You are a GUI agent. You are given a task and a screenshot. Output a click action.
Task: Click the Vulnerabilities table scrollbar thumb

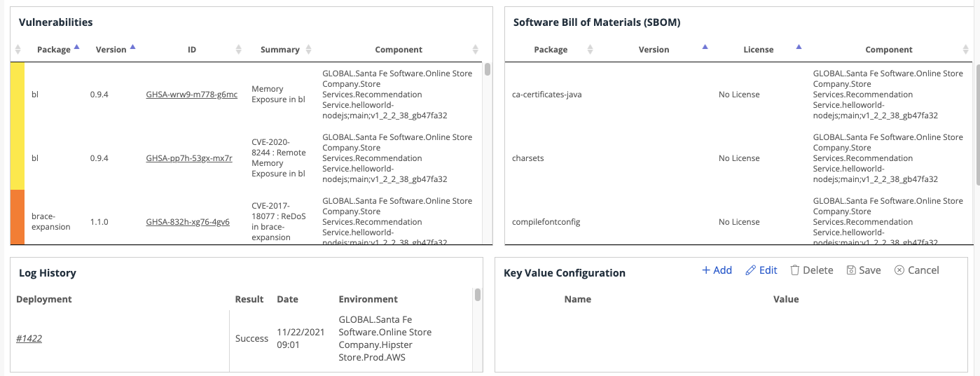pyautogui.click(x=488, y=69)
